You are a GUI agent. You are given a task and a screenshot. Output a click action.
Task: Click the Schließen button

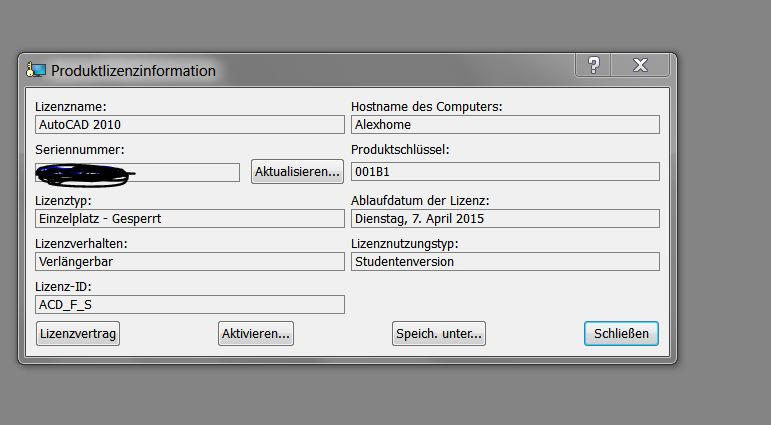pos(621,334)
